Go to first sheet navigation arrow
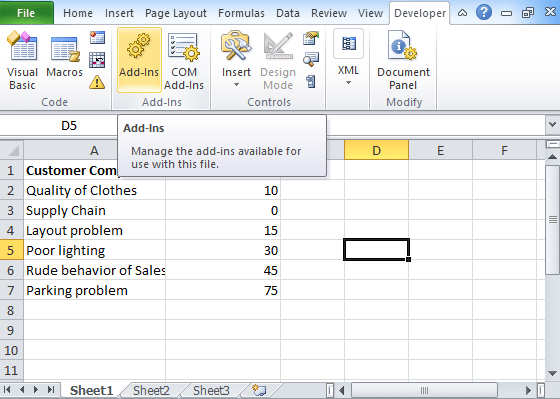The height and width of the screenshot is (399, 560). pos(7,390)
